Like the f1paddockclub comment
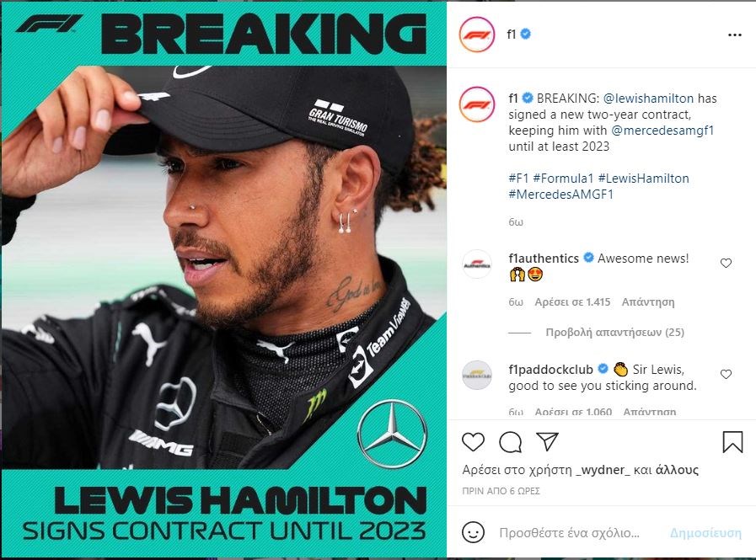This screenshot has height=560, width=756. [x=727, y=375]
